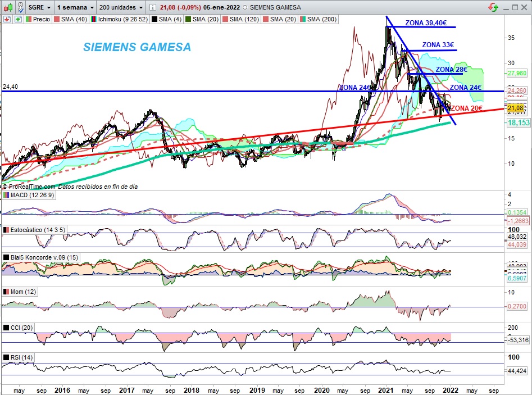
Task: Open the candlestick chart style icon
Action: pyautogui.click(x=8, y=7)
